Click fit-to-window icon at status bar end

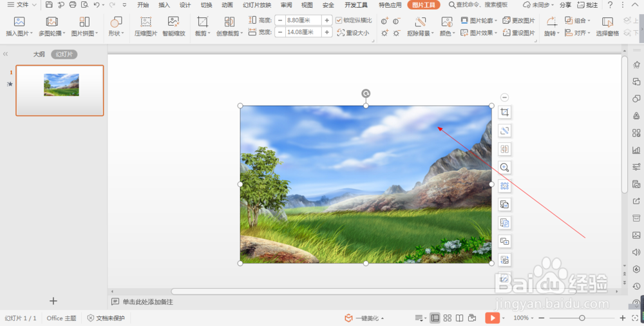[x=635, y=318]
